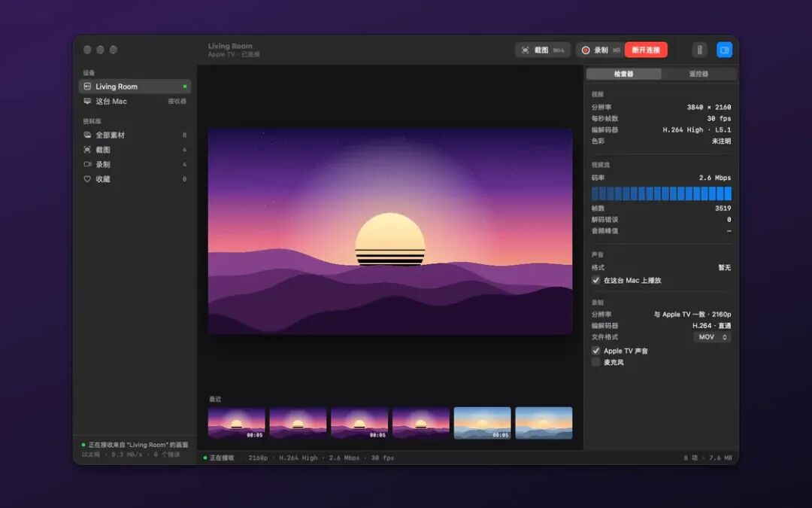812x508 pixels.
Task: Switch to the 遥控器 tab
Action: pos(698,74)
